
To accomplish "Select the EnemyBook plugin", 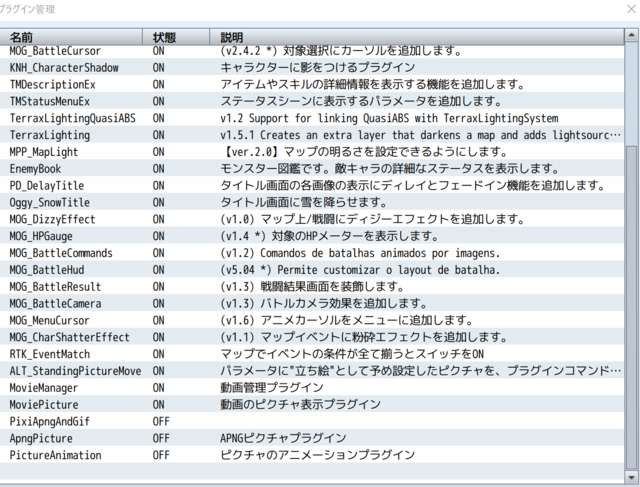I will coord(35,169).
